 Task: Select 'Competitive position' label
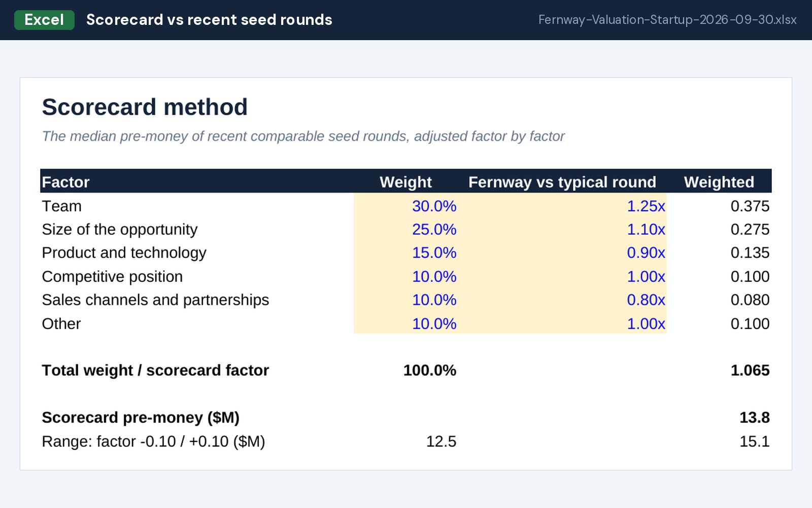112,276
